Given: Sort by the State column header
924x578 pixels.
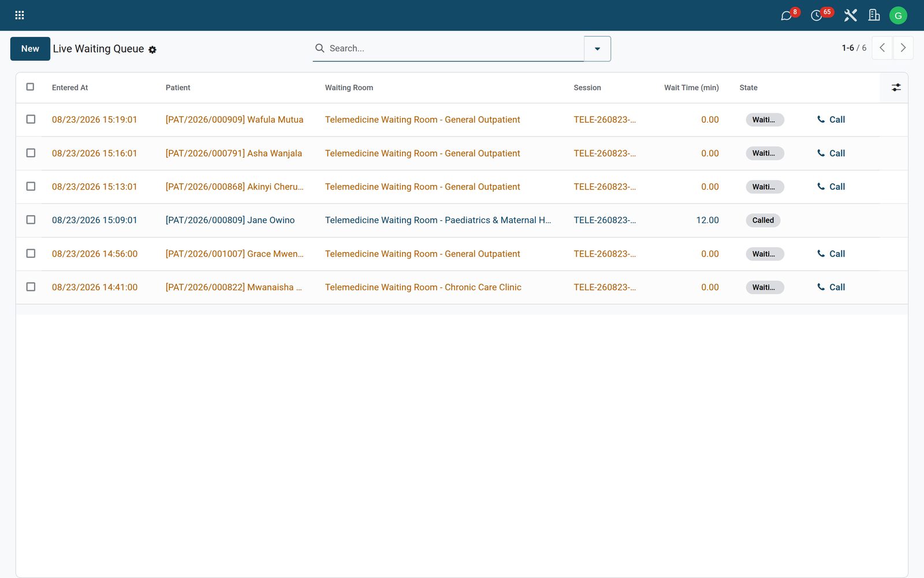Looking at the screenshot, I should tap(748, 88).
